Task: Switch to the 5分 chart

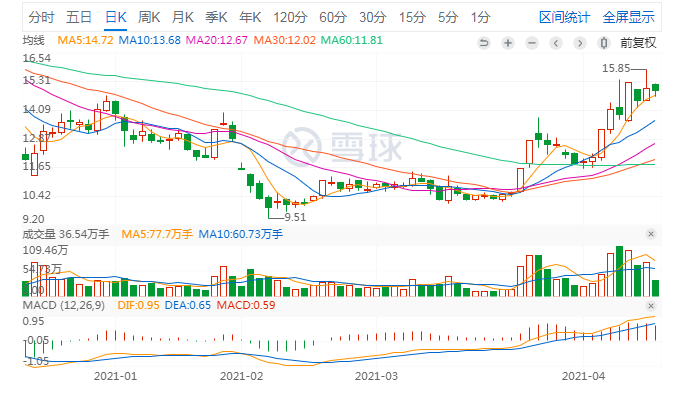Action: [448, 18]
